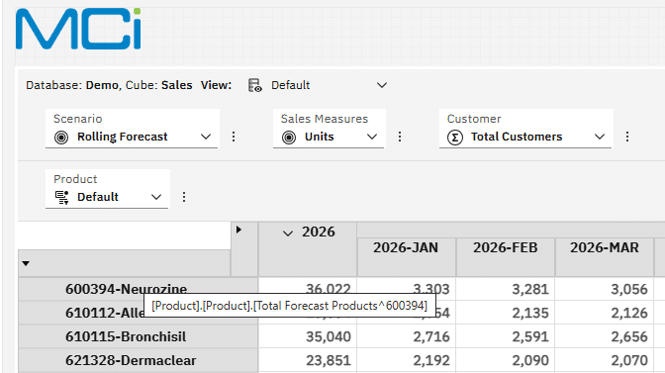The height and width of the screenshot is (373, 665).
Task: Open Customer options kebab menu
Action: click(x=627, y=137)
